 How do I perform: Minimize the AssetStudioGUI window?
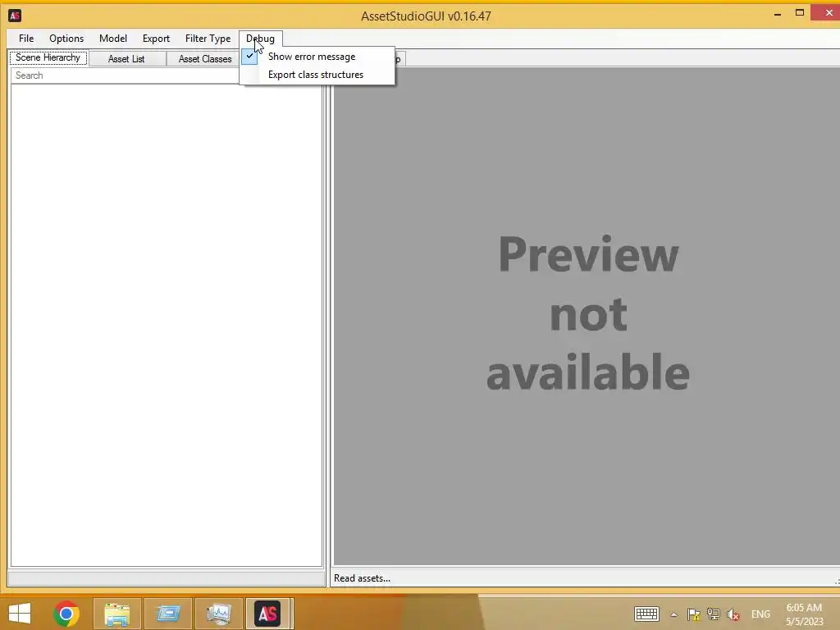[x=778, y=13]
